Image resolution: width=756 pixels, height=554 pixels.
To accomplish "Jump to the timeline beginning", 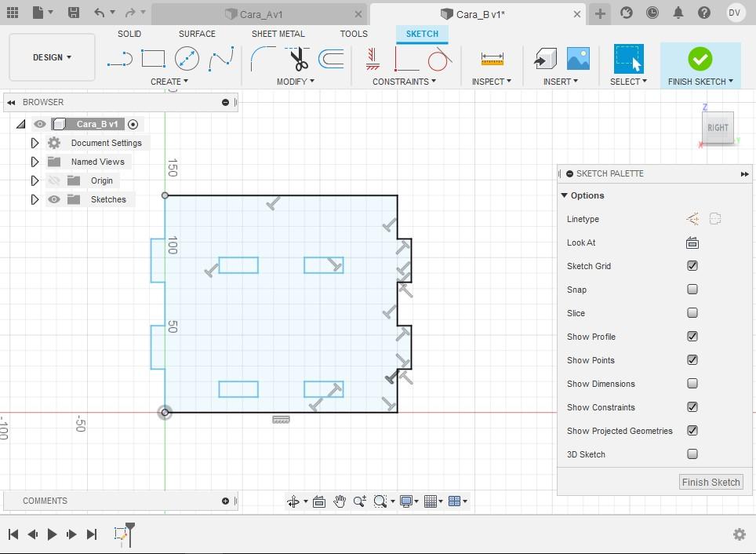I will pyautogui.click(x=13, y=534).
